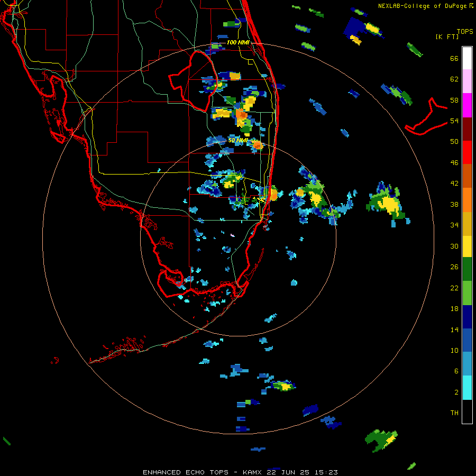Select the light orange legend swatch

coord(467,199)
